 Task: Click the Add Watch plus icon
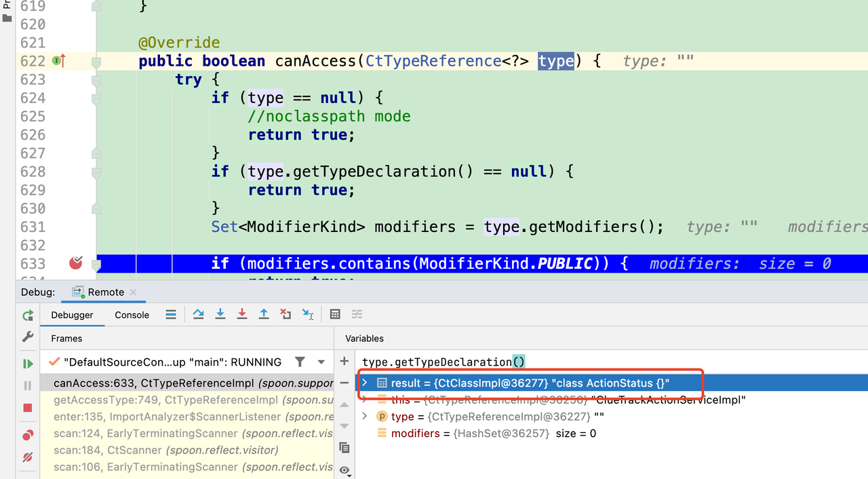tap(344, 360)
